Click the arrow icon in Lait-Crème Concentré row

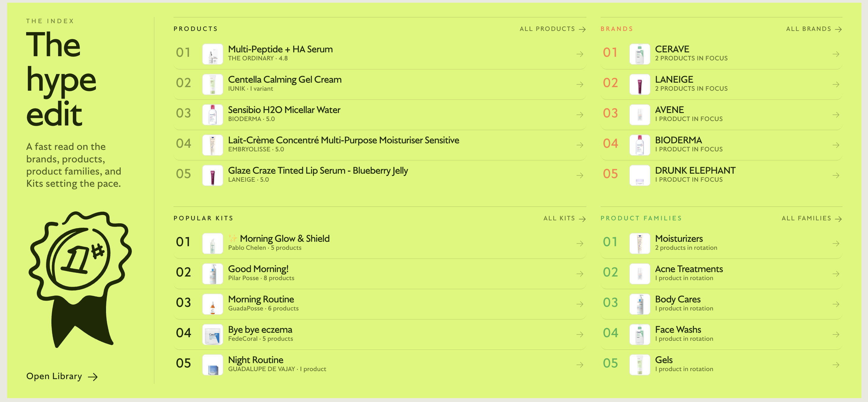tap(580, 145)
